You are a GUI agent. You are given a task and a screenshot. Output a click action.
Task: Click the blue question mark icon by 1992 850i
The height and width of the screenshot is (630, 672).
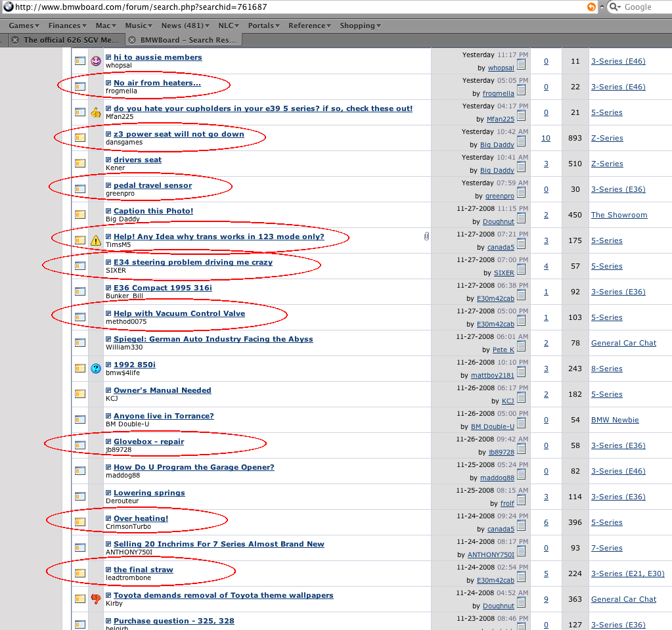pyautogui.click(x=96, y=369)
